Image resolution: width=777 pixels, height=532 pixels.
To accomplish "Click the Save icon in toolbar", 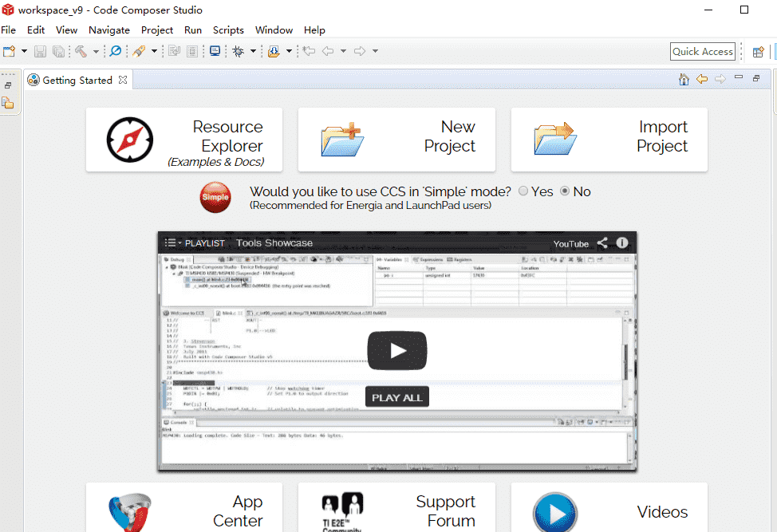I will pyautogui.click(x=40, y=51).
